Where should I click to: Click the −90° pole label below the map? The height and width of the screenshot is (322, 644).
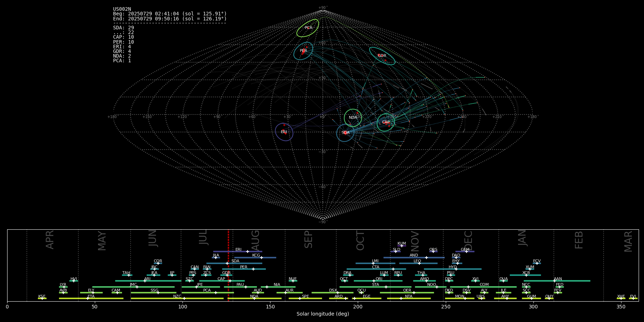click(323, 222)
